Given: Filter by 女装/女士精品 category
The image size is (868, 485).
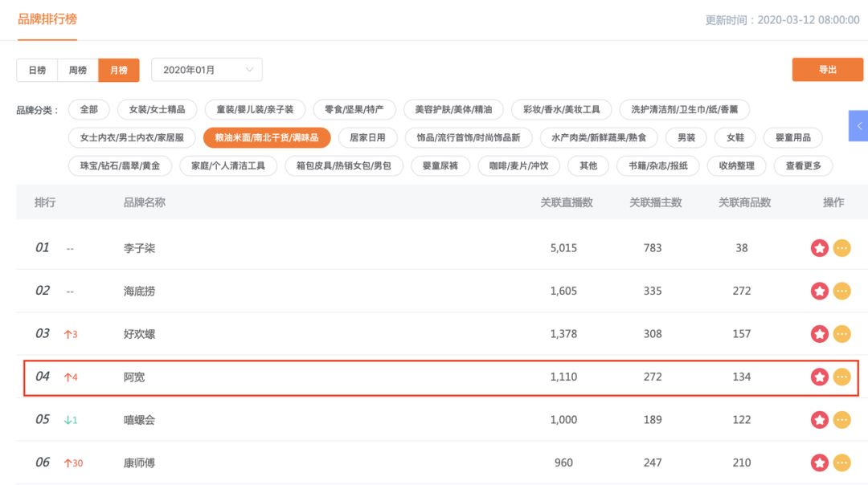Looking at the screenshot, I should (x=157, y=109).
